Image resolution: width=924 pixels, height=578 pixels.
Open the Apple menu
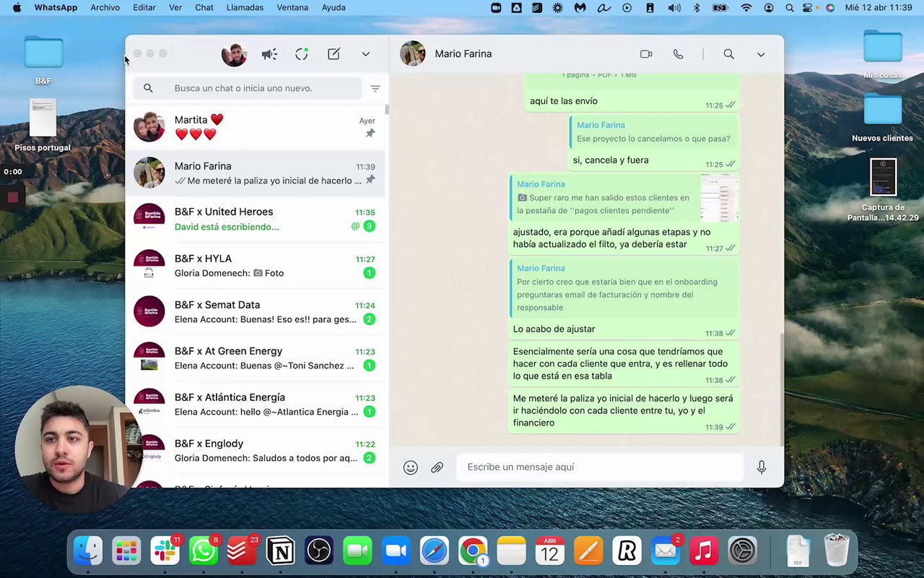point(17,7)
